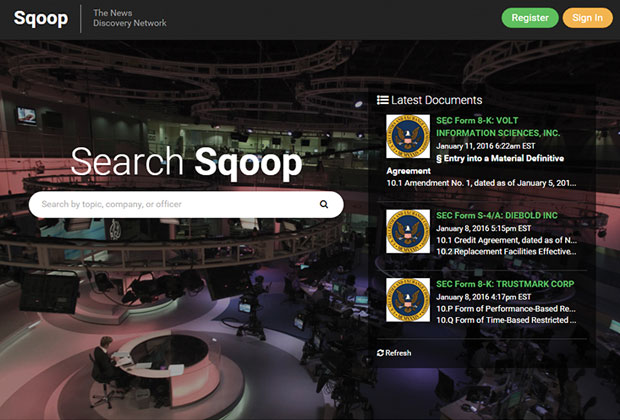This screenshot has width=620, height=420.
Task: Open SEC Form S-4/A: Diebold Inc link
Action: point(498,214)
